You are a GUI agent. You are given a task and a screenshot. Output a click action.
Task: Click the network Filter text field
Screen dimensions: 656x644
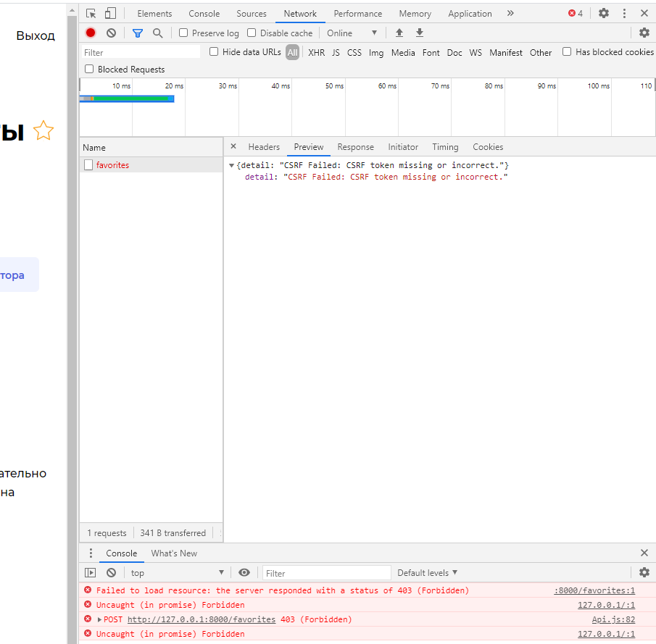141,52
